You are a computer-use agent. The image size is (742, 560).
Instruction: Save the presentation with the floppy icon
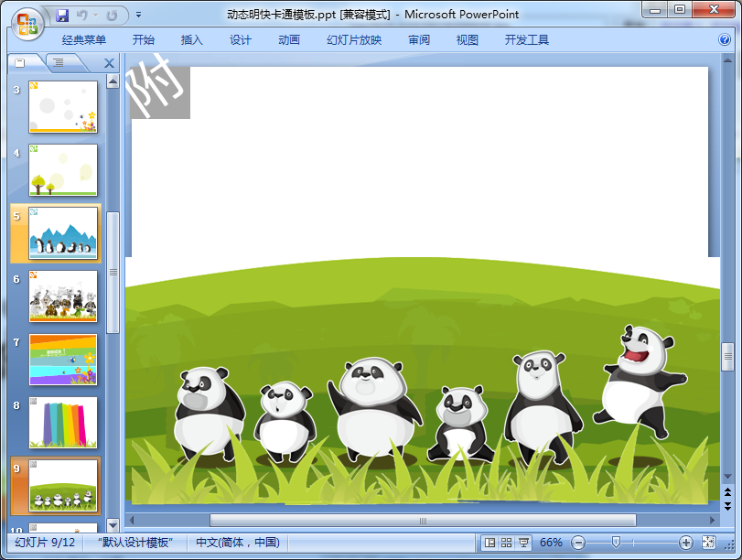click(x=62, y=16)
